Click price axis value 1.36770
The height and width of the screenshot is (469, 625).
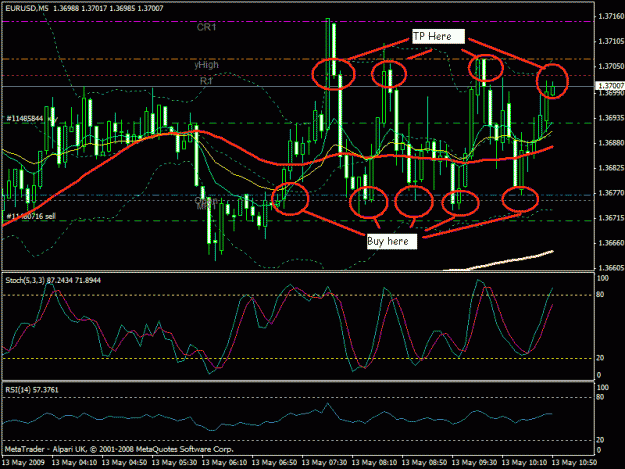click(x=611, y=193)
